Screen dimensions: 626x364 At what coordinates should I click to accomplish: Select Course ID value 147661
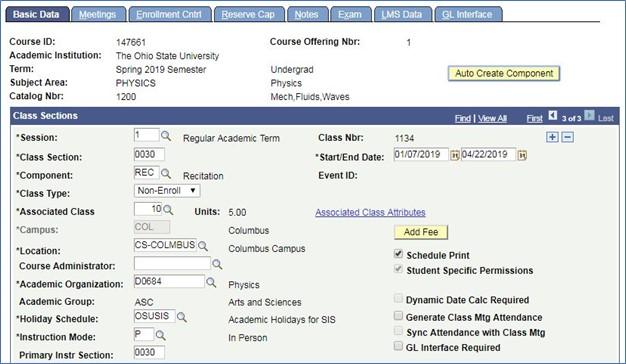131,42
